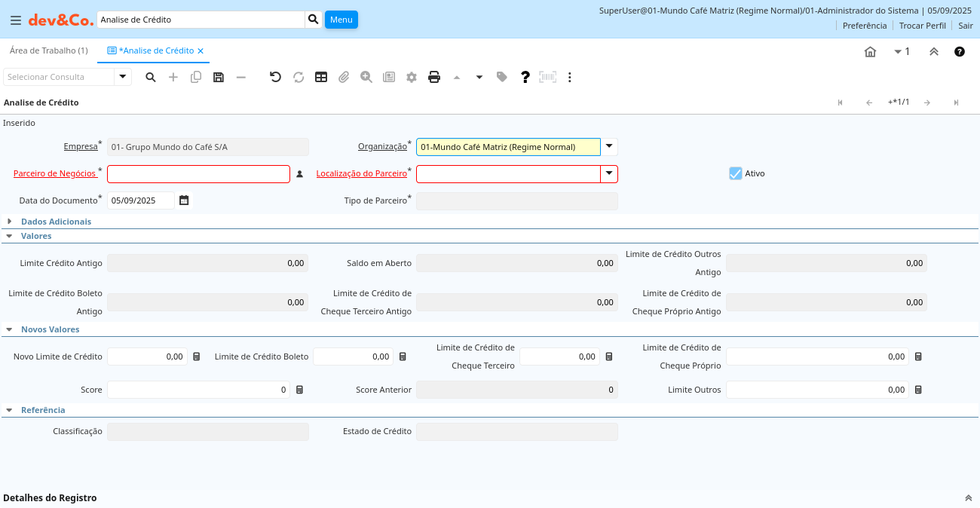Open the print report icon
Screen dimensions: 980x508
(x=434, y=77)
